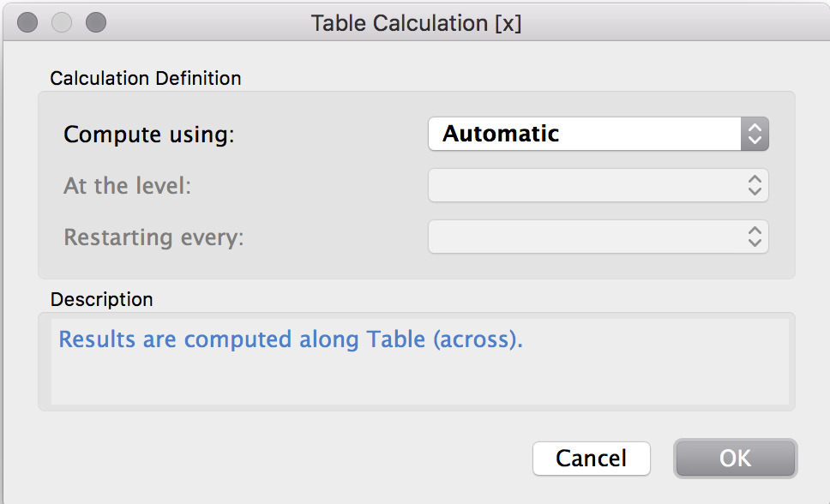Image resolution: width=830 pixels, height=504 pixels.
Task: Click the At the level: label
Action: [x=127, y=186]
